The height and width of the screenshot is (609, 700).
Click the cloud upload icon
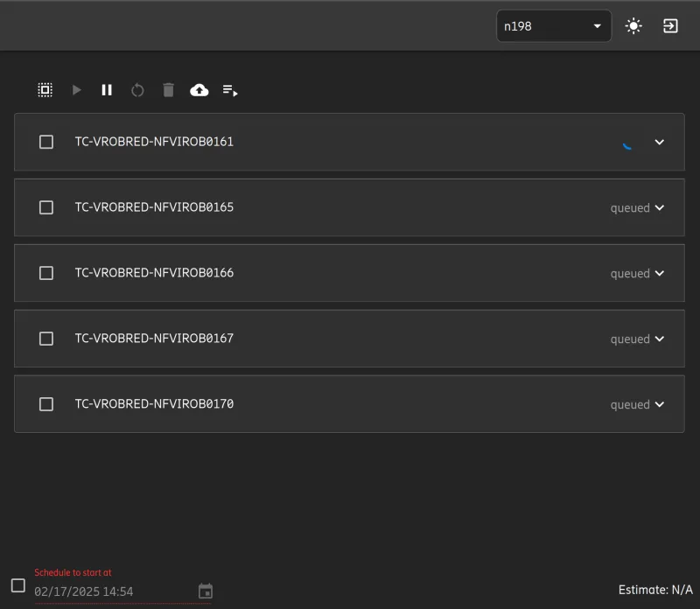point(199,89)
